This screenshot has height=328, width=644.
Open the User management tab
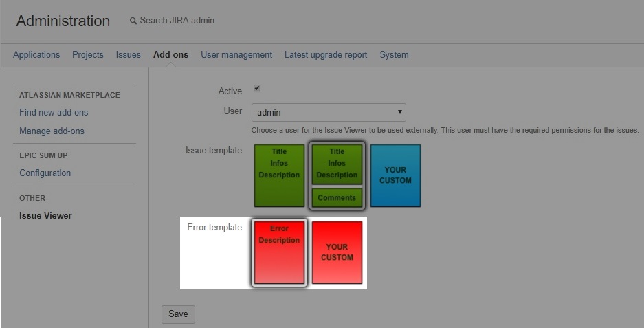(x=236, y=55)
